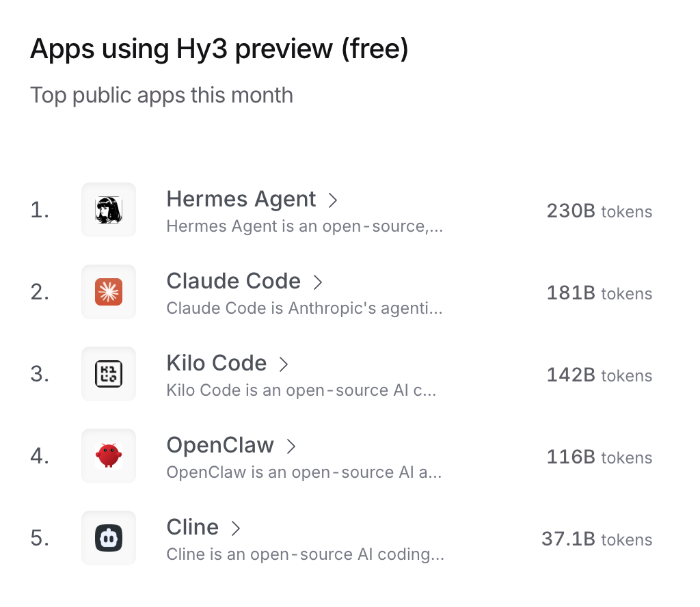Click rank number '3.' beside Kilo Code
The height and width of the screenshot is (607, 700).
(40, 374)
